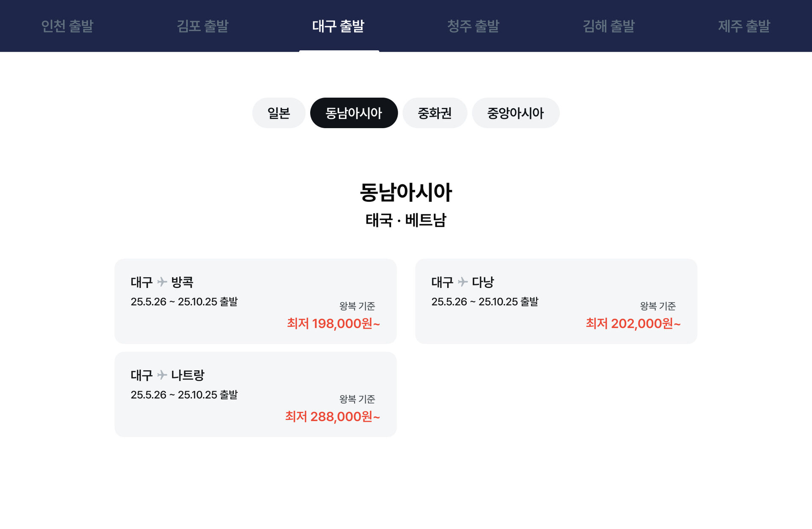This screenshot has width=812, height=529.
Task: Click the airplane icon on the 방콕 route
Action: click(x=162, y=282)
